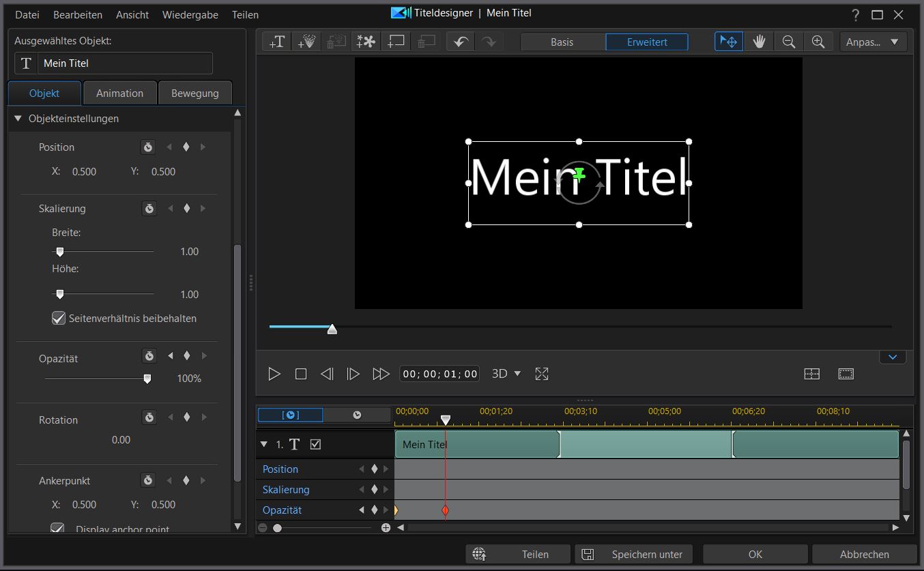The width and height of the screenshot is (924, 571).
Task: Open the 3D mode dropdown
Action: (506, 374)
